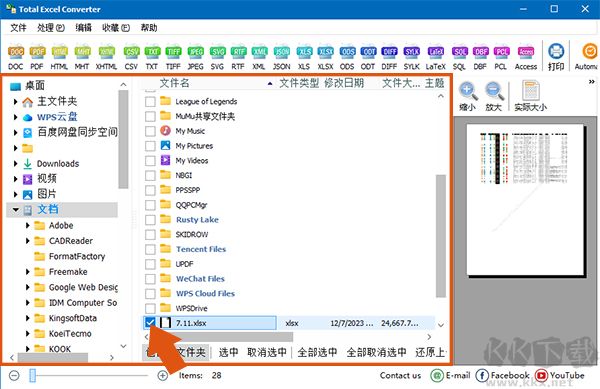Click the plus zoom-in slider button
Screen dimensions: 600x389
click(163, 376)
